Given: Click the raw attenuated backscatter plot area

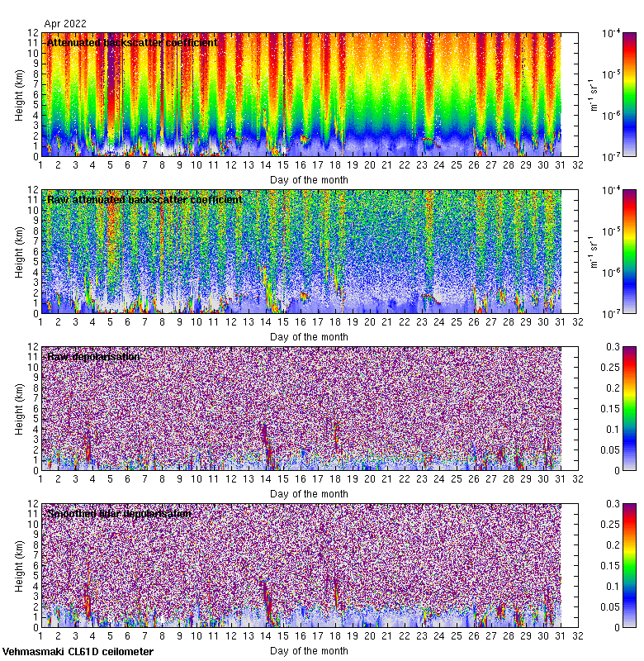Looking at the screenshot, I should pyautogui.click(x=309, y=251).
